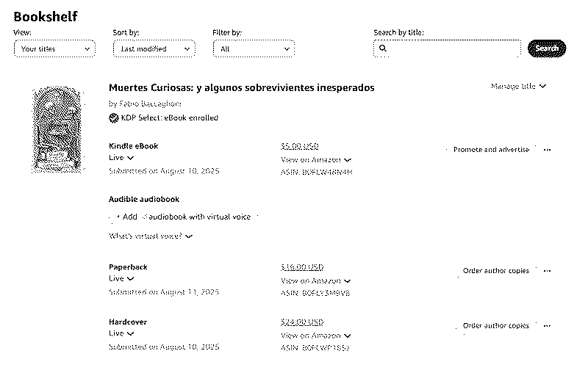
Task: Click the Search button
Action: click(547, 48)
